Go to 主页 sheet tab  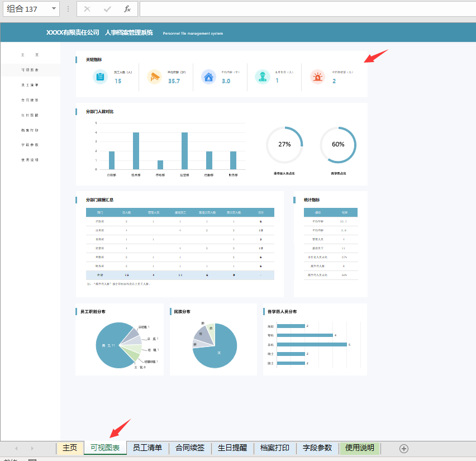coord(70,448)
